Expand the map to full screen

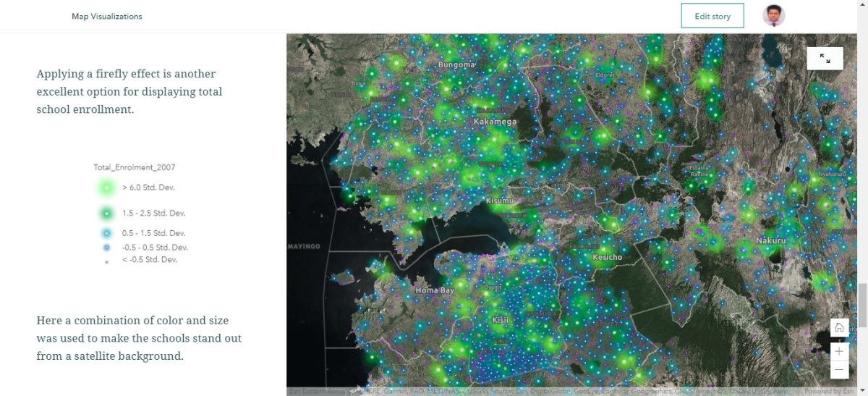pyautogui.click(x=825, y=58)
